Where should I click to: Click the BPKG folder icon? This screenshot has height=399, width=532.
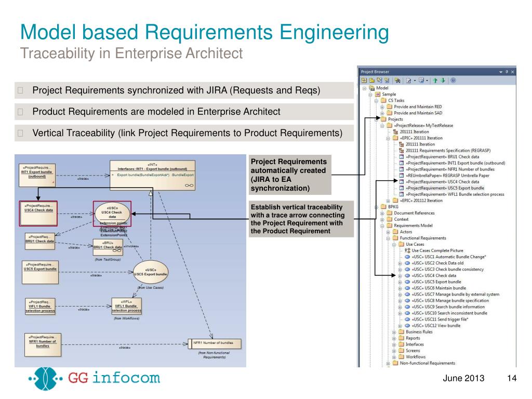384,207
